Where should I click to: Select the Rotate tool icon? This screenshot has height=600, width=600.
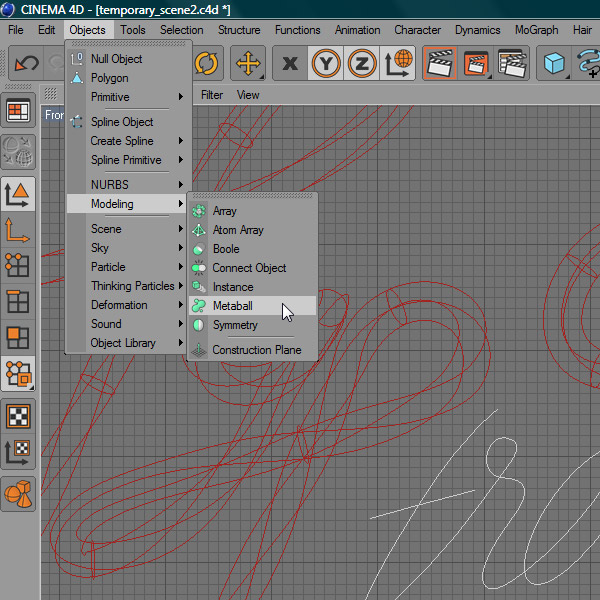pyautogui.click(x=207, y=63)
